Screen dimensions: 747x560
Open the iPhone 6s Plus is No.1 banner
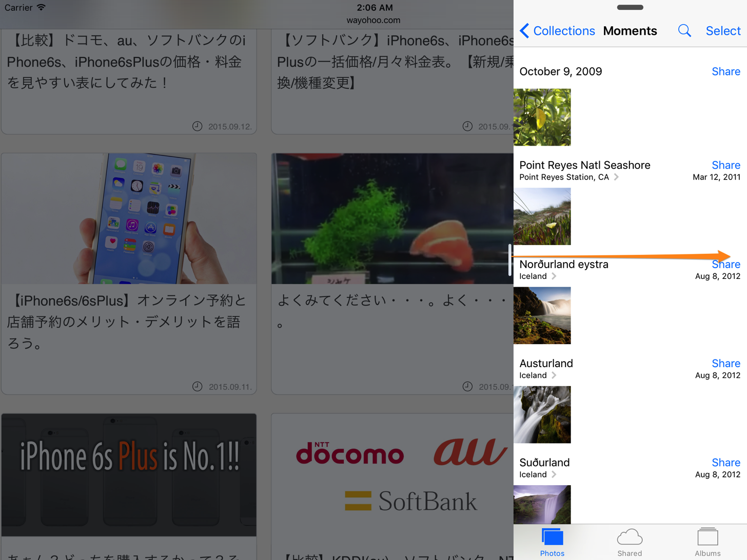129,475
